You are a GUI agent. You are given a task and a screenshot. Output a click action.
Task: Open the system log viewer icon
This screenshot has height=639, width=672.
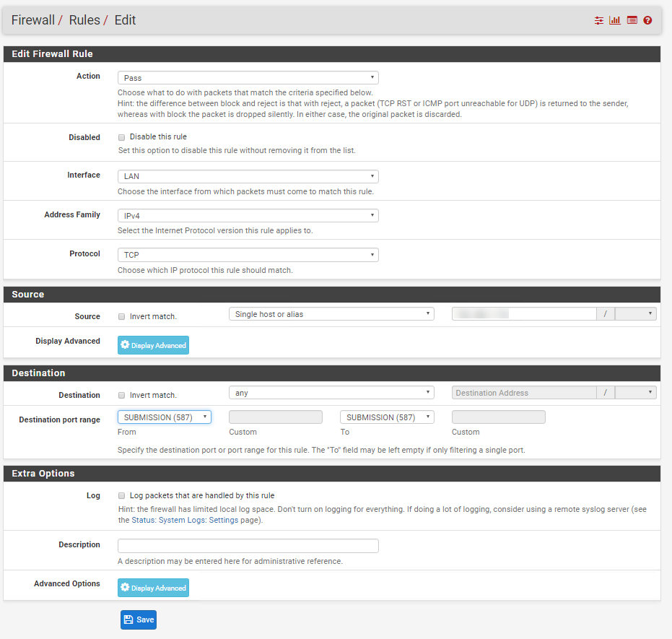pos(631,20)
